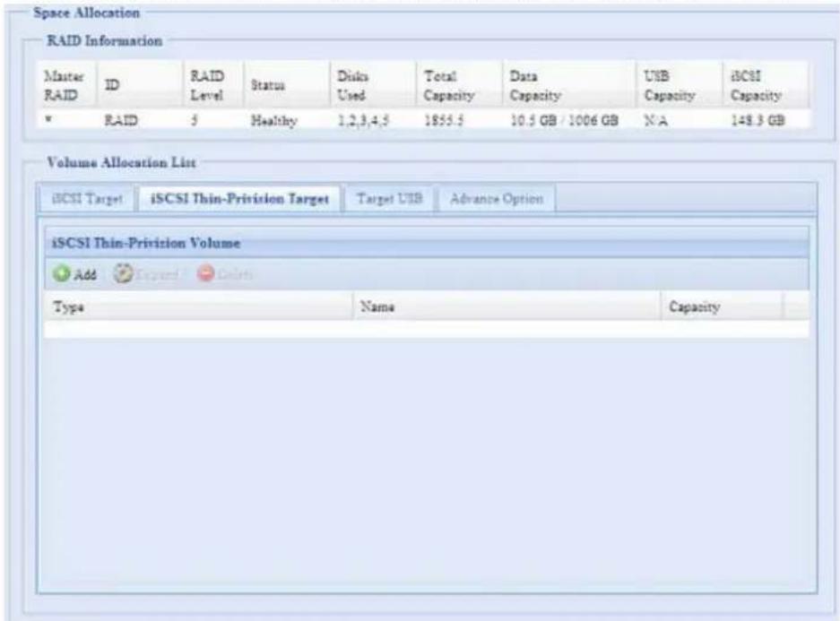Image resolution: width=840 pixels, height=621 pixels.
Task: Click the iSCSI Thin-Privision Volume panel title
Action: coord(146,243)
